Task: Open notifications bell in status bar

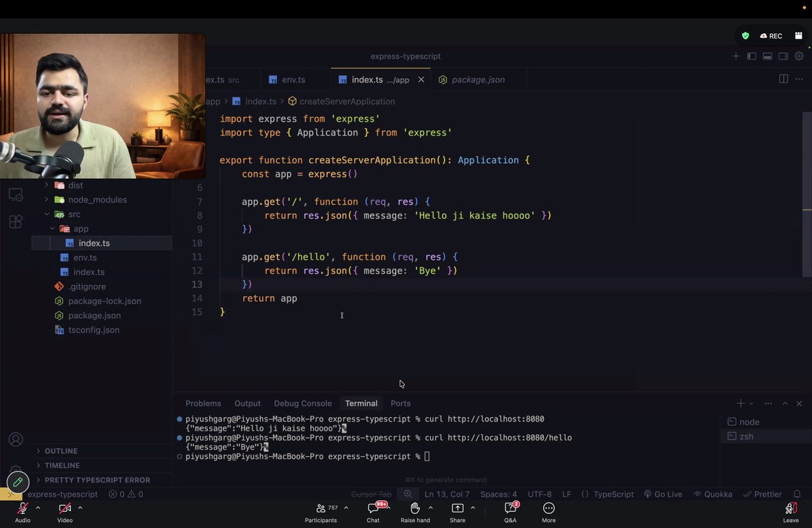Action: pyautogui.click(x=797, y=494)
